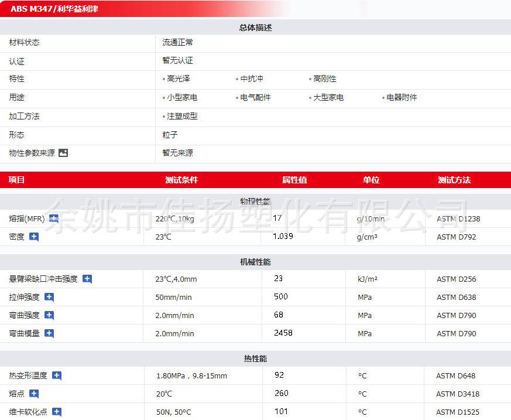Expand the plus icon next to 密度
Screen dimensions: 511x420
pyautogui.click(x=34, y=237)
